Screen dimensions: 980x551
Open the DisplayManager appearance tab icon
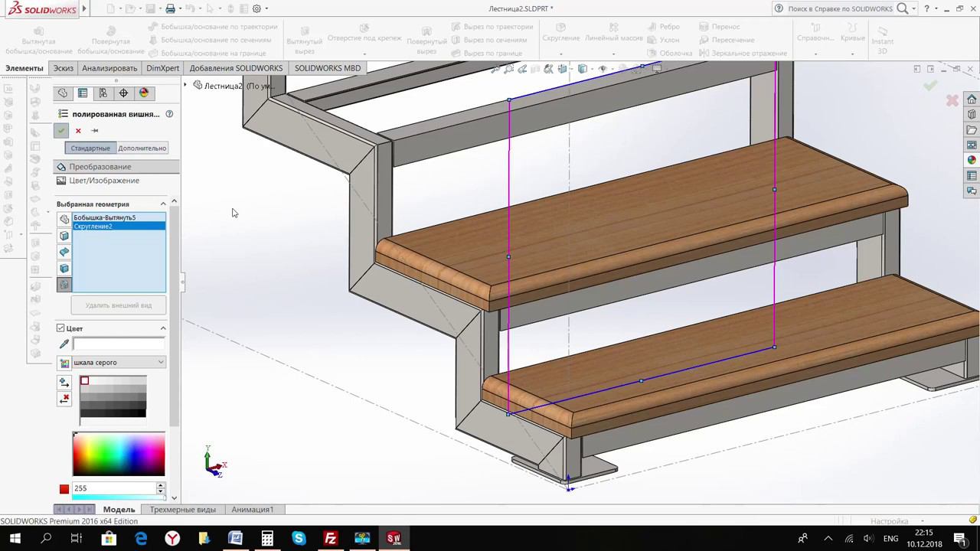coord(143,93)
